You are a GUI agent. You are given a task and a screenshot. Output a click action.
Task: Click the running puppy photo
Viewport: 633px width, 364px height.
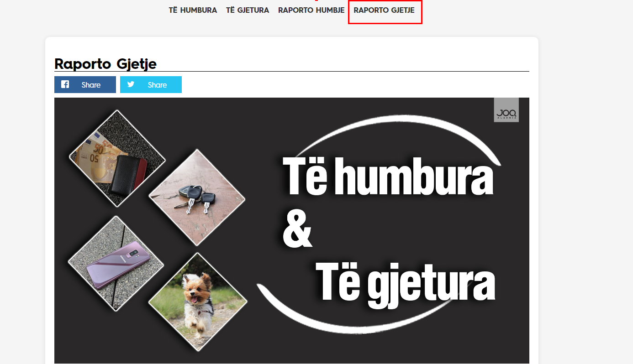pos(197,302)
